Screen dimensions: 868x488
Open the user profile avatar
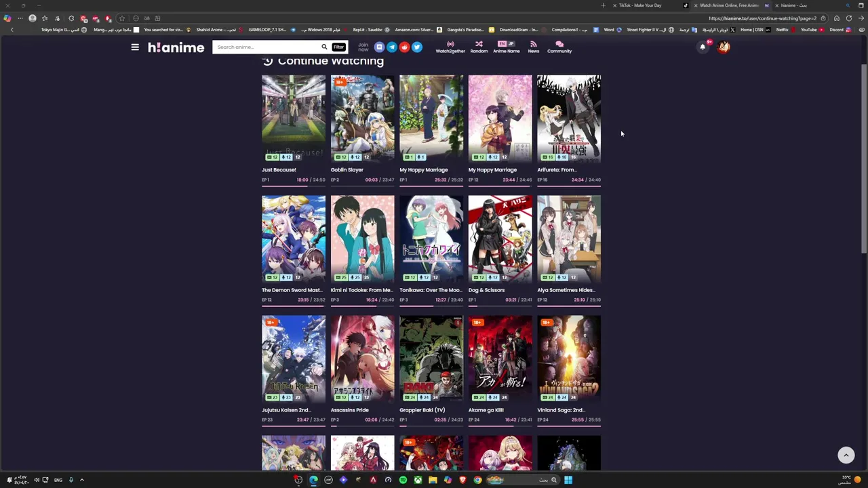point(724,47)
